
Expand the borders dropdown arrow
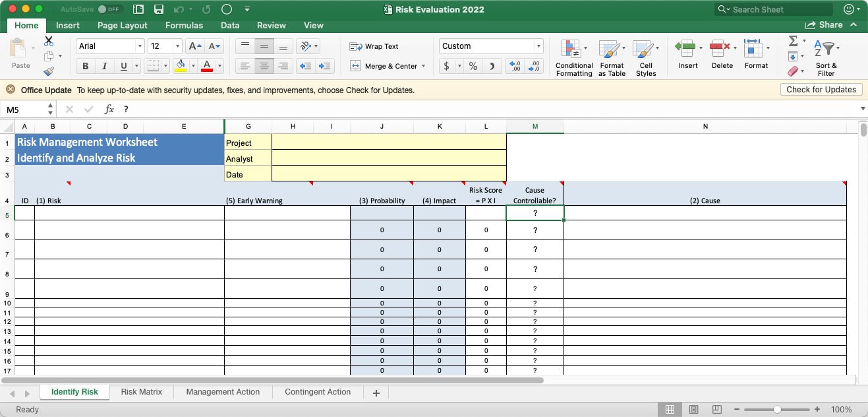coord(165,66)
